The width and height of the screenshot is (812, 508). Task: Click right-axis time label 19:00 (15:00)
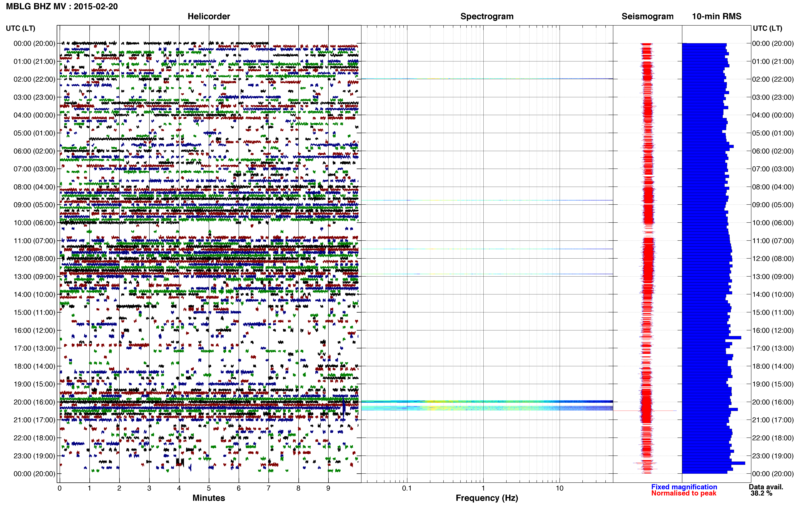point(773,384)
